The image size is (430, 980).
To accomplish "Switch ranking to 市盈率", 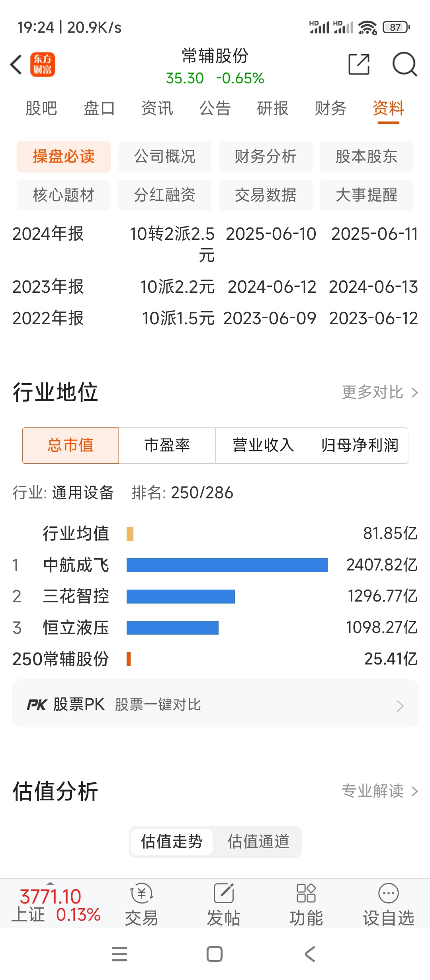I will pyautogui.click(x=167, y=445).
